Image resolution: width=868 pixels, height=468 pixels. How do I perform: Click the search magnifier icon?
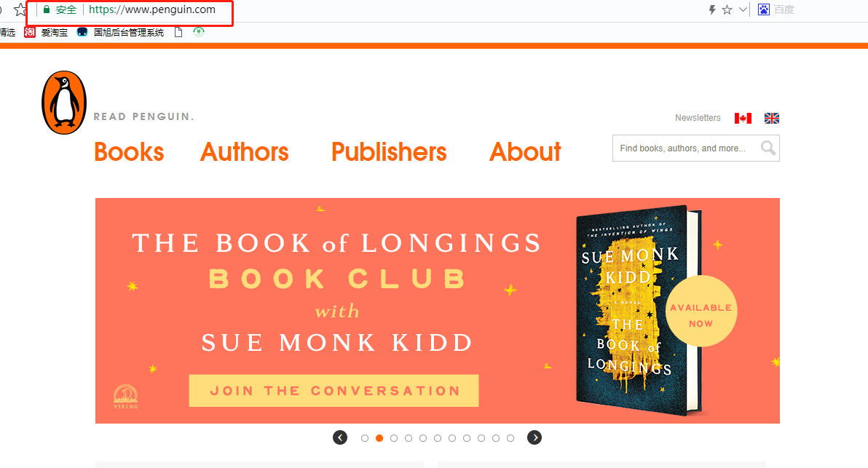click(x=768, y=148)
